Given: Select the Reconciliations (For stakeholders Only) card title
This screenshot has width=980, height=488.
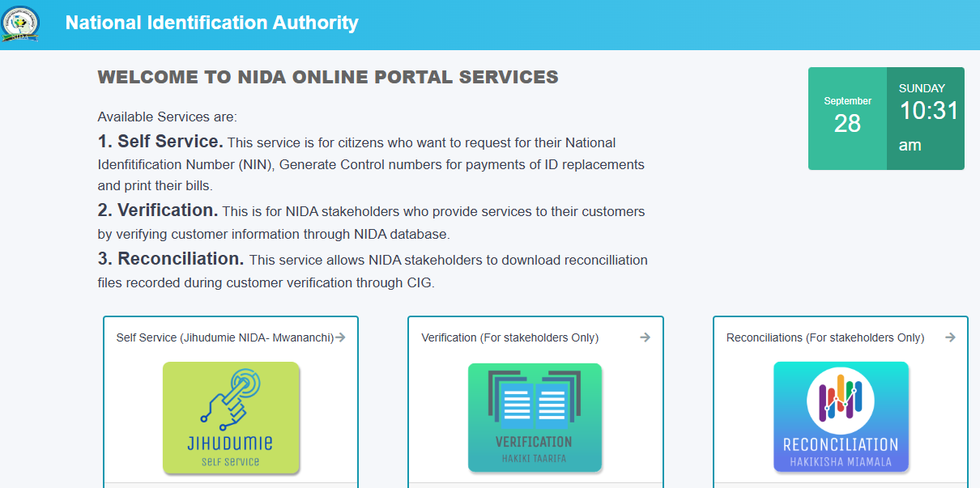Looking at the screenshot, I should 824,337.
